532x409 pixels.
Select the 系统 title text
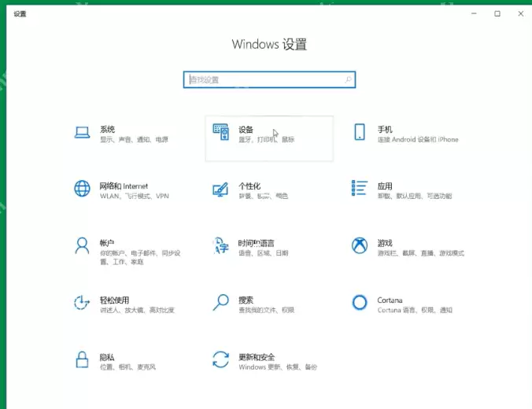(107, 129)
